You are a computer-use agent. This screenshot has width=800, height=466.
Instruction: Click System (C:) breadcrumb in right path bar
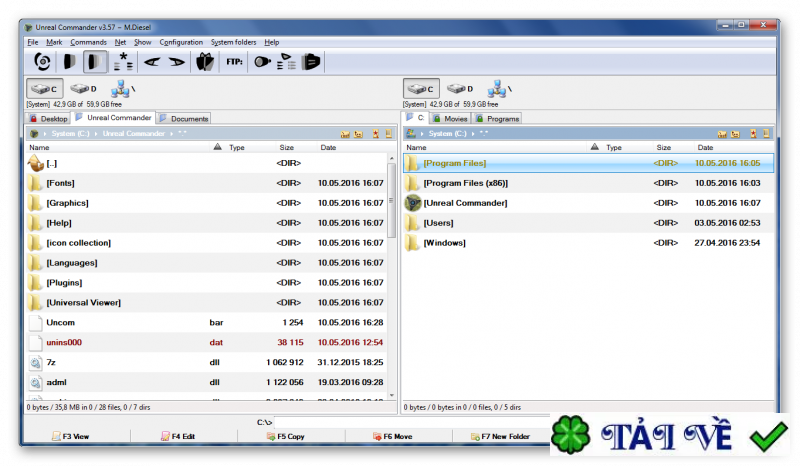(447, 134)
